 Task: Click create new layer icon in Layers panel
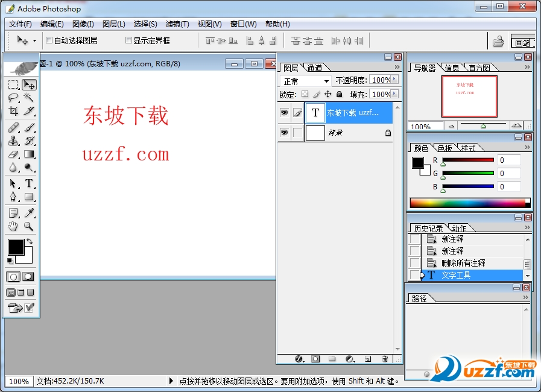pyautogui.click(x=368, y=359)
